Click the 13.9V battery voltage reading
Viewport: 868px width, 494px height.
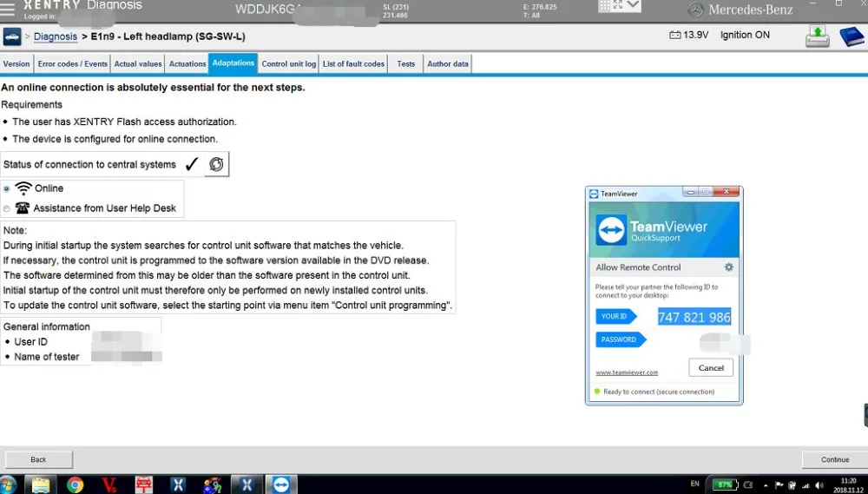pos(695,35)
